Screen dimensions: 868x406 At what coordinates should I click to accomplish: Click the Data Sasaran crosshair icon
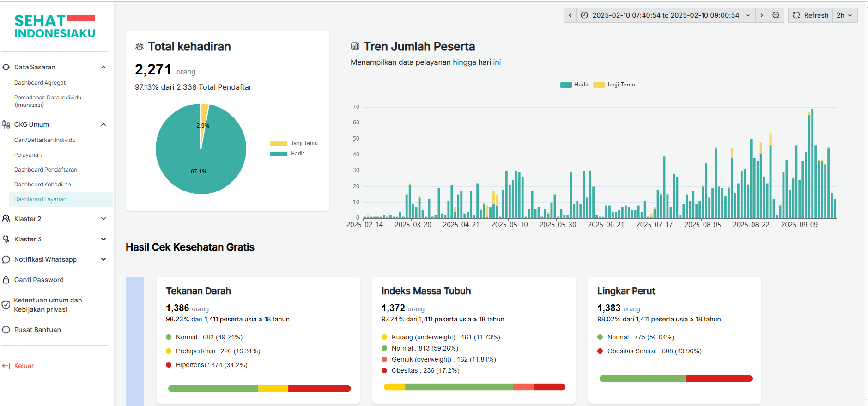pyautogui.click(x=6, y=67)
